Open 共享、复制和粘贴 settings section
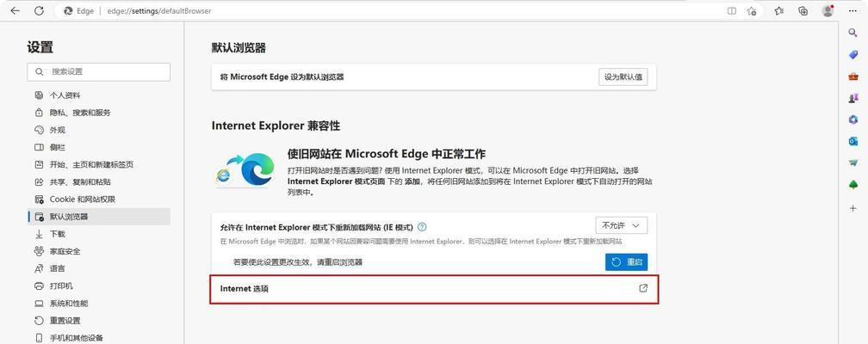Screen dimensions: 868x344 (99, 181)
